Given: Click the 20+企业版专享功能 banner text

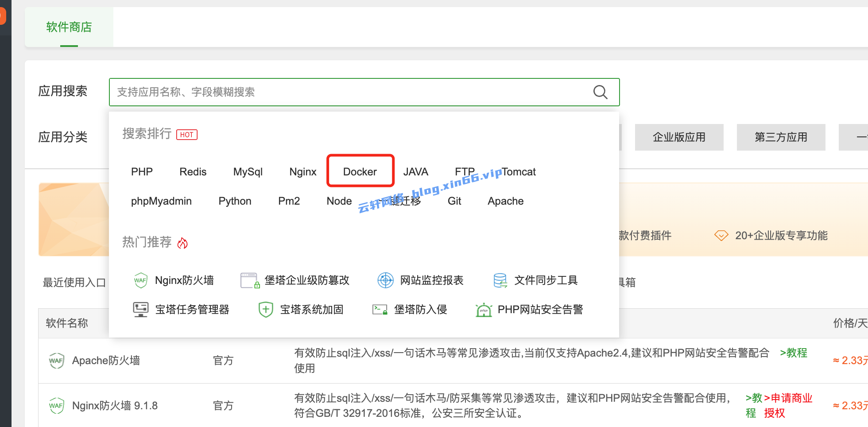Looking at the screenshot, I should (781, 236).
